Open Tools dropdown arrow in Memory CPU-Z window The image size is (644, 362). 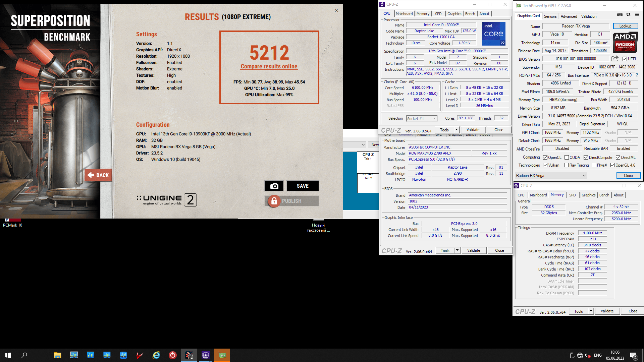click(x=591, y=311)
